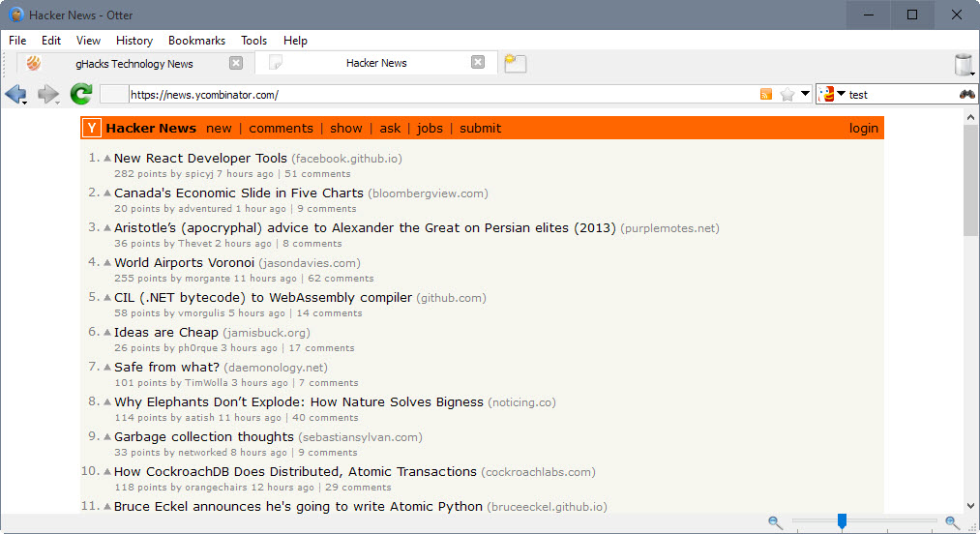Image resolution: width=980 pixels, height=534 pixels.
Task: Open user spicyj profile
Action: click(199, 174)
